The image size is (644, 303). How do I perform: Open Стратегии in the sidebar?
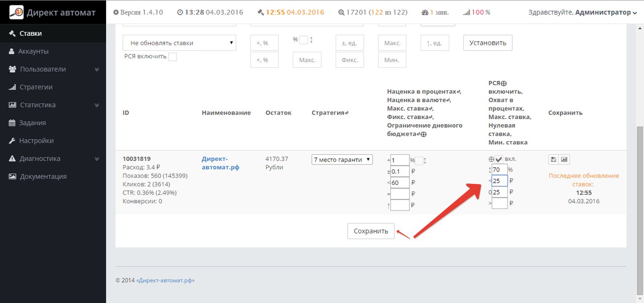click(36, 87)
